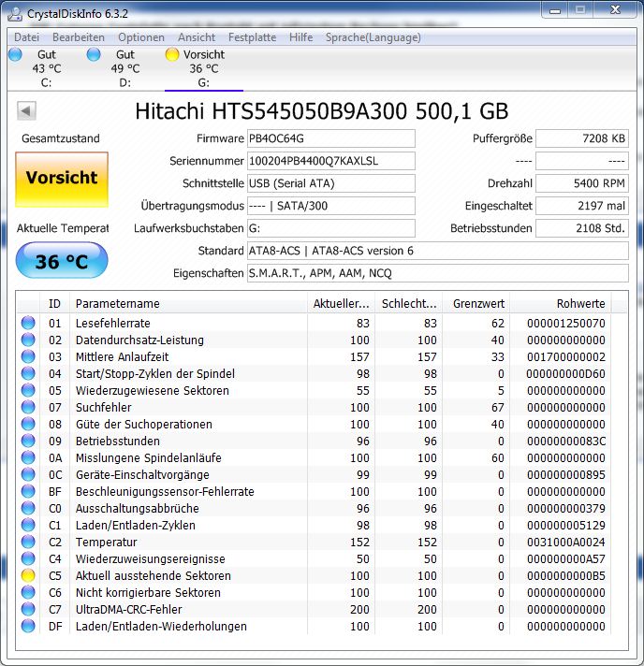Screen dimensions: 644x666
Task: Click the Eigenschaften field S.M.A.R.T., APM
Action: tap(438, 273)
